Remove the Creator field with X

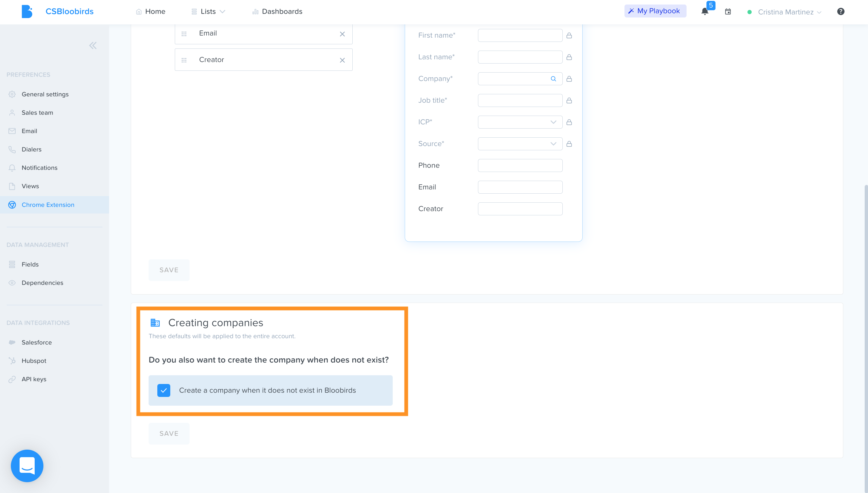(342, 60)
